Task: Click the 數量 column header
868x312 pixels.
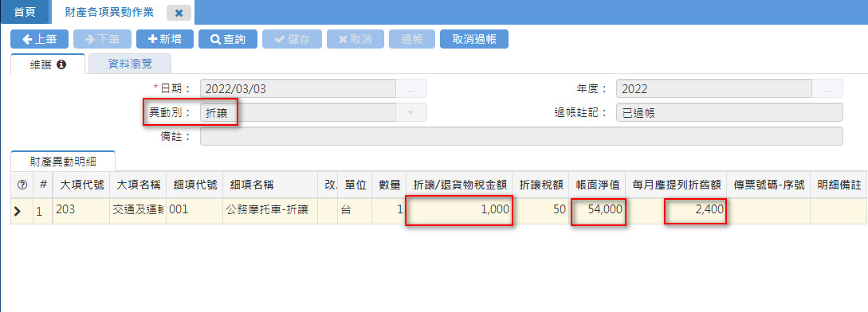Action: 389,185
